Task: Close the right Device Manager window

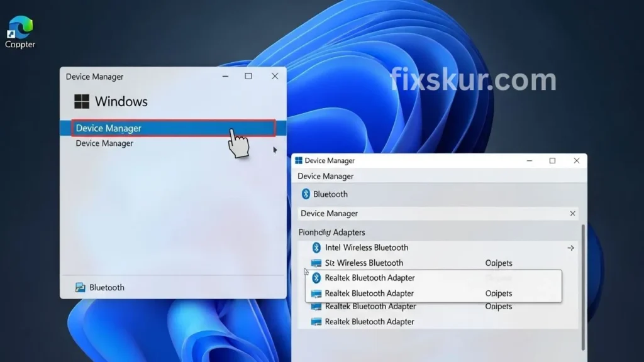Action: 577,160
